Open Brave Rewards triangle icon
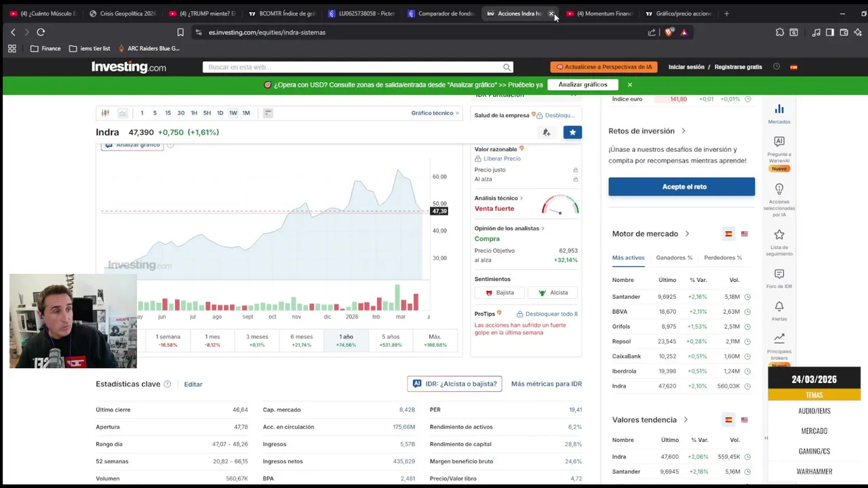 [684, 32]
